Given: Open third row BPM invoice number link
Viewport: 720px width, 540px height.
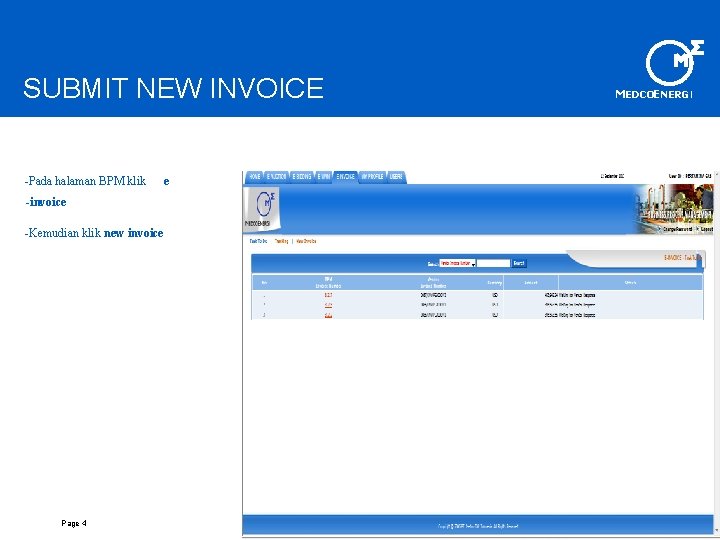Looking at the screenshot, I should 328,315.
